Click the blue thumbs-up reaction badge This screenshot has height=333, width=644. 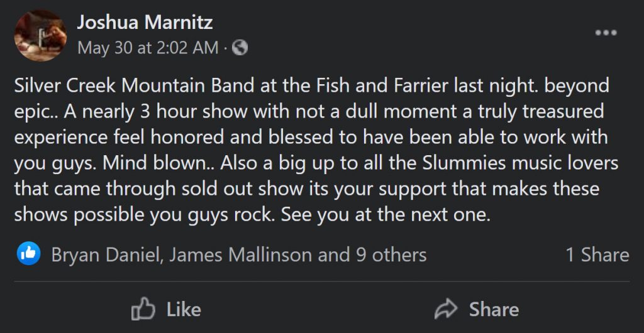28,254
